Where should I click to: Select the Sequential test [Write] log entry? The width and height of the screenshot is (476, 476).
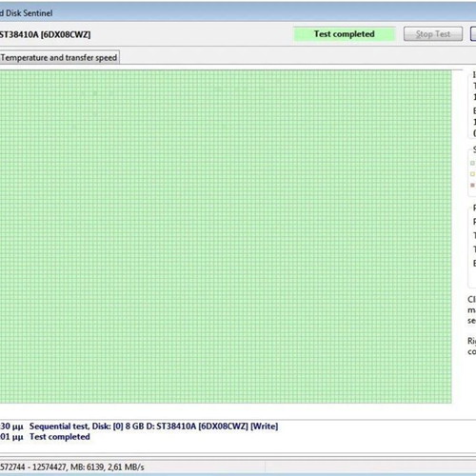tap(154, 426)
